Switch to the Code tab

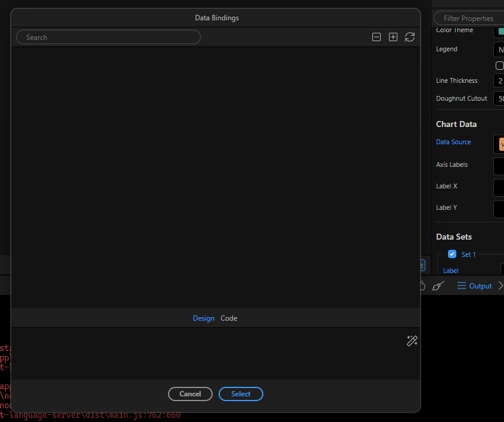(x=229, y=318)
